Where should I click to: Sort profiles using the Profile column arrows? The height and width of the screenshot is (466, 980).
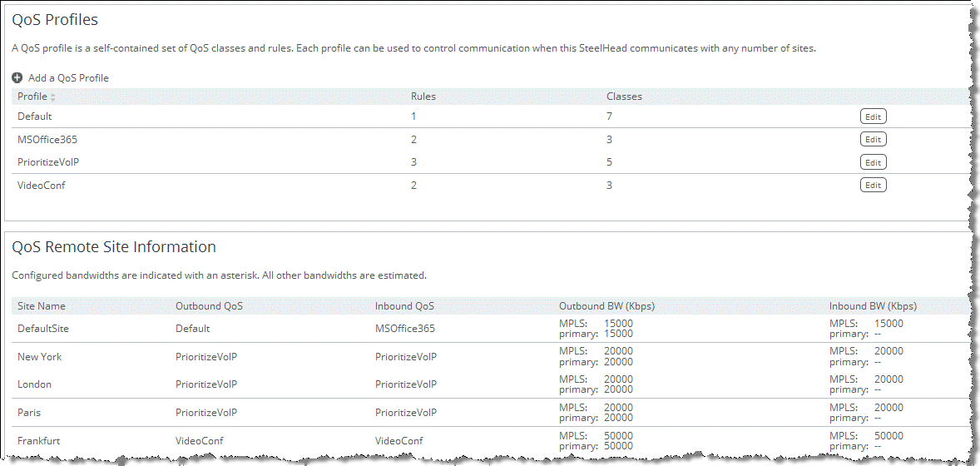53,97
